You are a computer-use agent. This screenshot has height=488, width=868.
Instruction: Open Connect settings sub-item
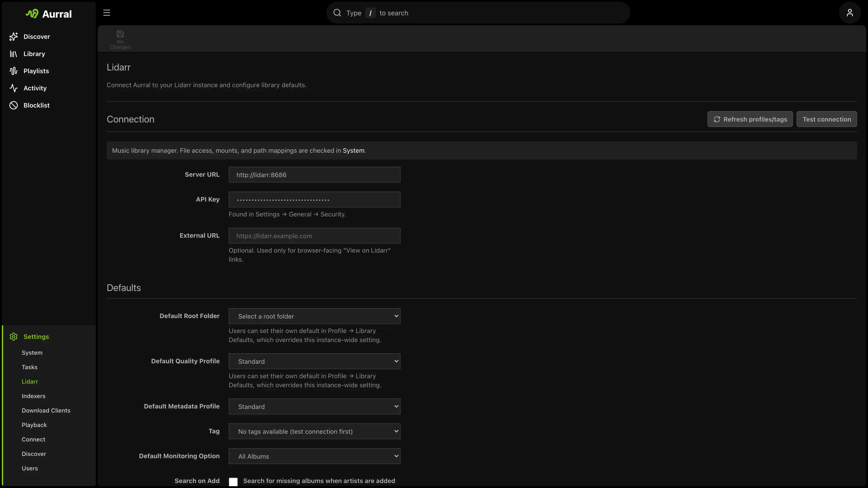tap(33, 439)
